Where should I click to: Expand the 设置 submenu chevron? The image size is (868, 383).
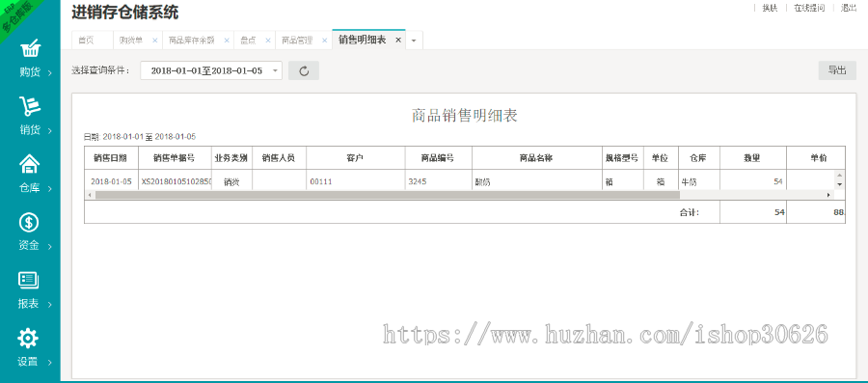point(50,363)
